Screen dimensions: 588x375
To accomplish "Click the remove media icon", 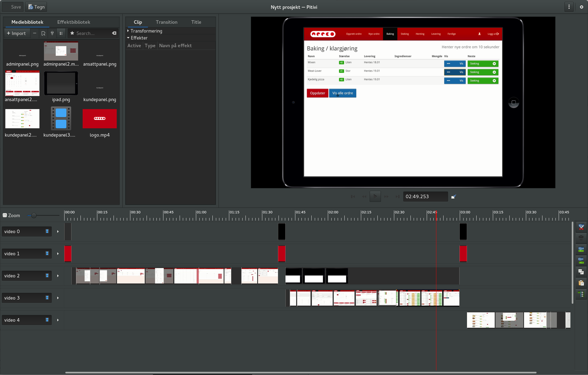I will [x=34, y=33].
